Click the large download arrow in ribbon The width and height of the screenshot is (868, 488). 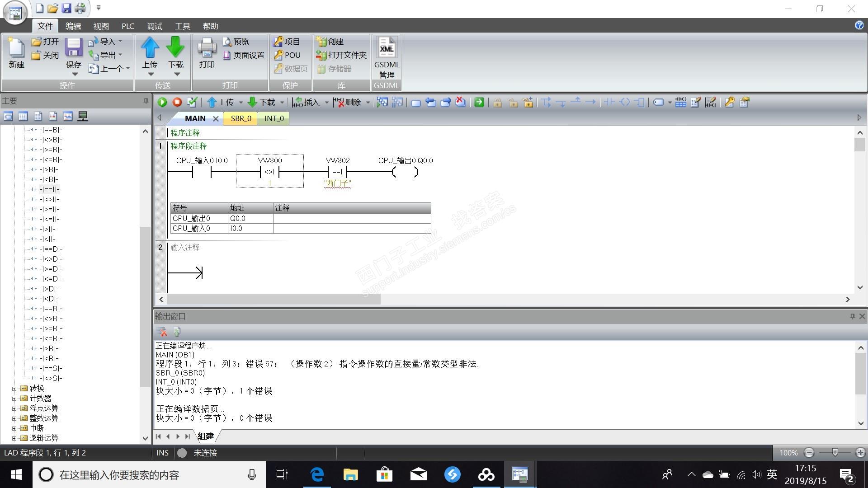(x=175, y=47)
